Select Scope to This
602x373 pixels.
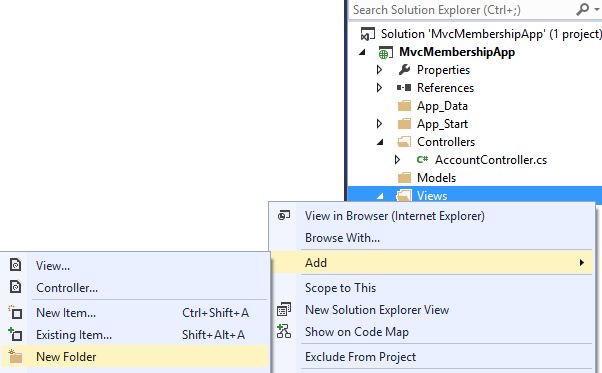340,287
